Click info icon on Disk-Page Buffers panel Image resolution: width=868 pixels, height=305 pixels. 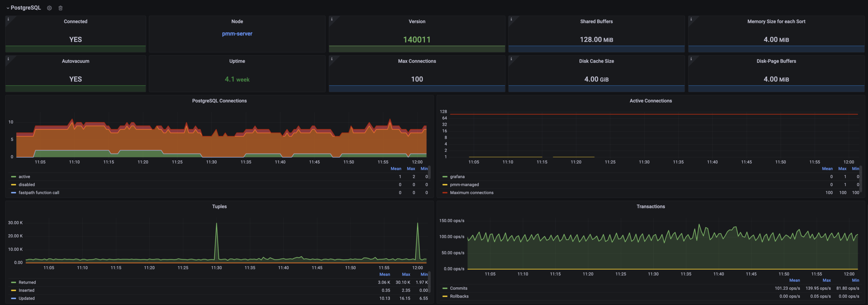click(691, 59)
